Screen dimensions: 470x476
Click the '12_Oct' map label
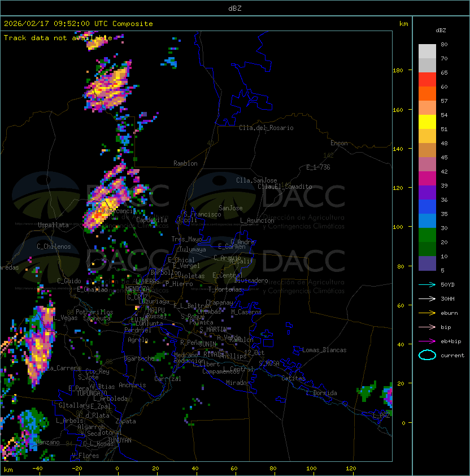pos(254,353)
